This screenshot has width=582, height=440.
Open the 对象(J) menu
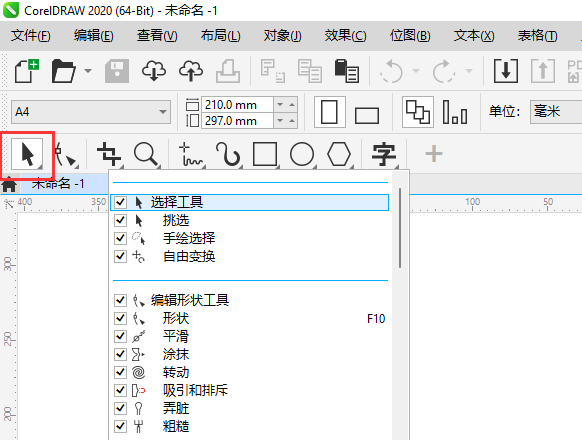point(282,36)
